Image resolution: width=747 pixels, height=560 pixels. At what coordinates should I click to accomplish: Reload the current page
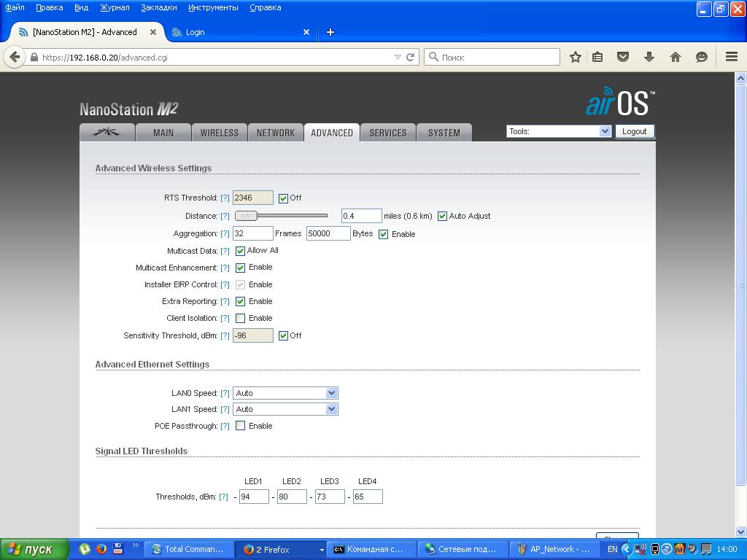point(410,57)
